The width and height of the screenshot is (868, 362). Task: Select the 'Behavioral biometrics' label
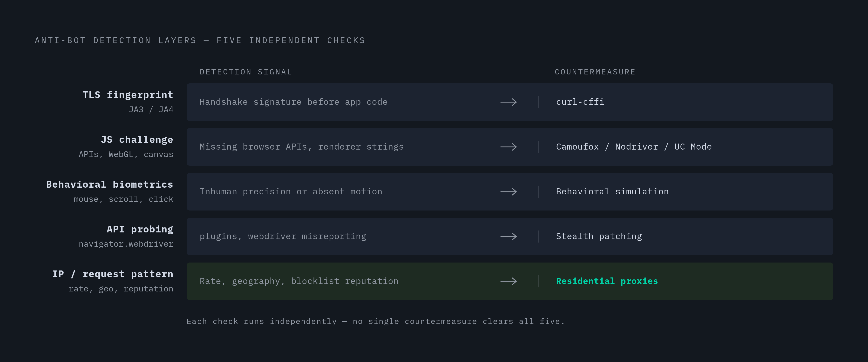pyautogui.click(x=109, y=184)
